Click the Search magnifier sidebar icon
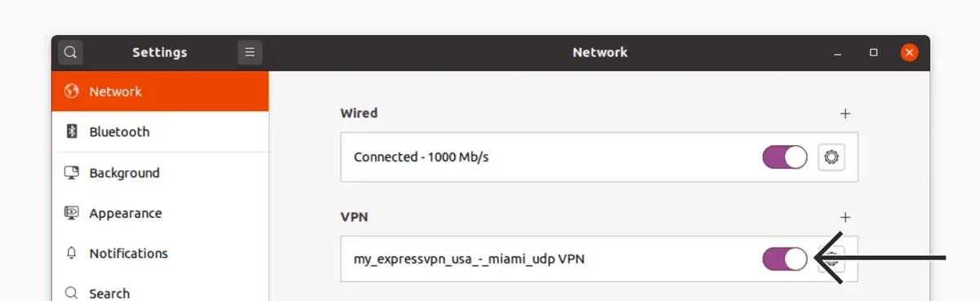980x301 pixels. (72, 293)
